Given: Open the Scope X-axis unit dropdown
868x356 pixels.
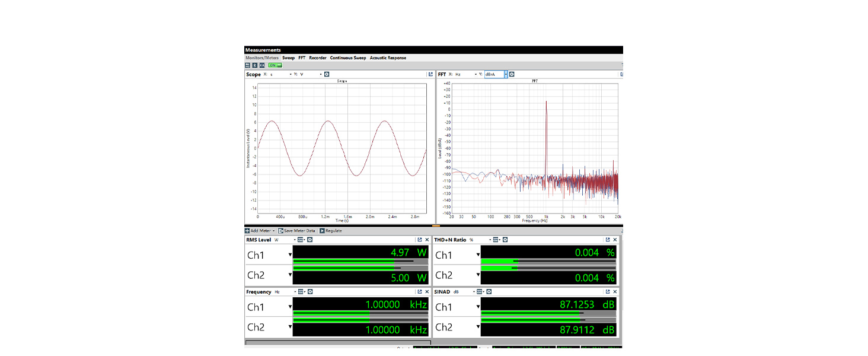Looking at the screenshot, I should pyautogui.click(x=291, y=75).
